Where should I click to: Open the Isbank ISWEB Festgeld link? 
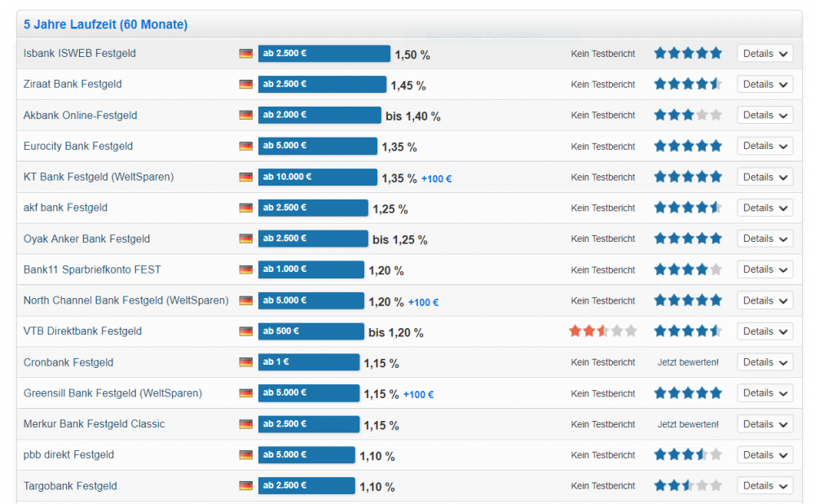pos(80,53)
